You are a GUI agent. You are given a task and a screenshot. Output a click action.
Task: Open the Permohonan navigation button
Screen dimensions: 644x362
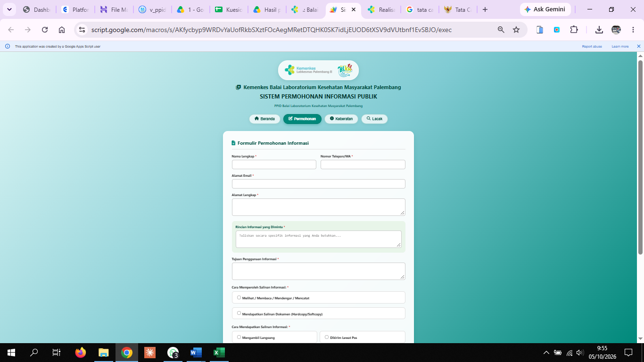[302, 119]
